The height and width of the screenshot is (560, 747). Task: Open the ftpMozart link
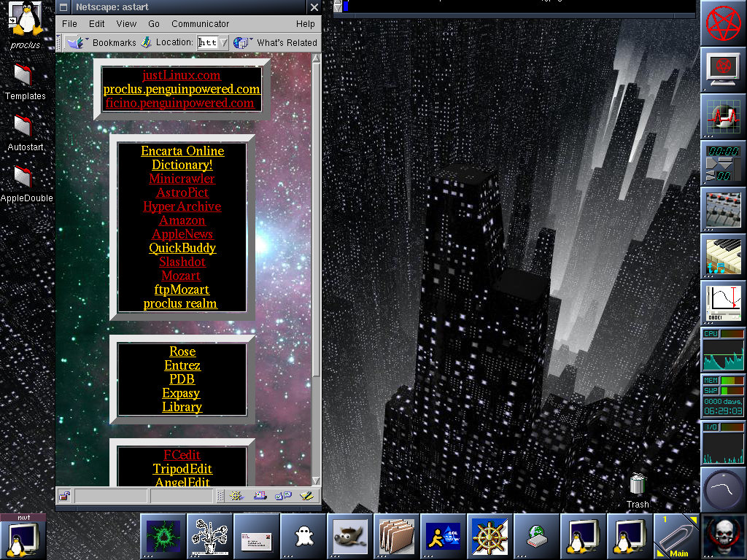tap(182, 289)
